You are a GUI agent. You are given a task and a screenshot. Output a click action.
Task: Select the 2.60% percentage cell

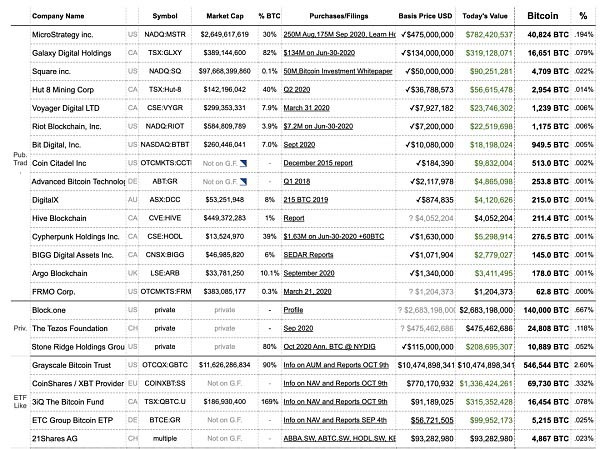pos(583,365)
